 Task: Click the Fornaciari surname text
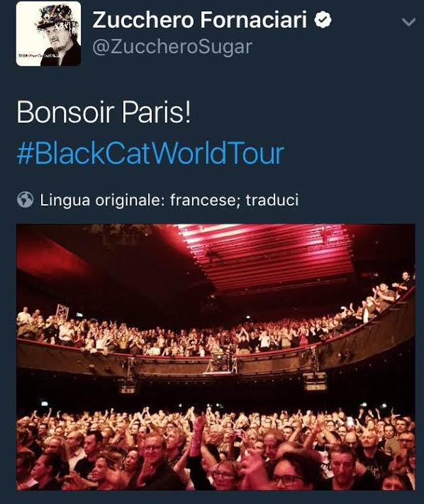point(253,20)
